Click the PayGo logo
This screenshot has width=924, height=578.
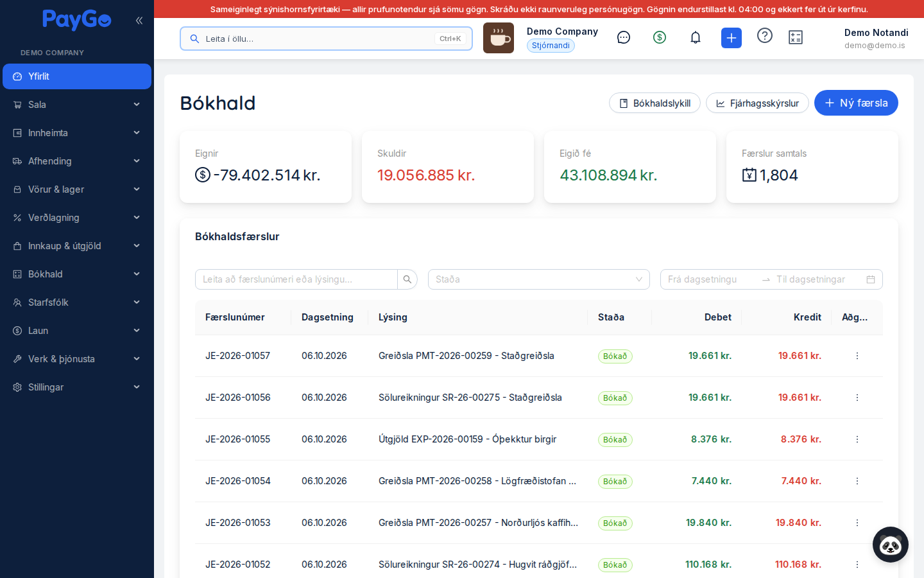pyautogui.click(x=77, y=20)
